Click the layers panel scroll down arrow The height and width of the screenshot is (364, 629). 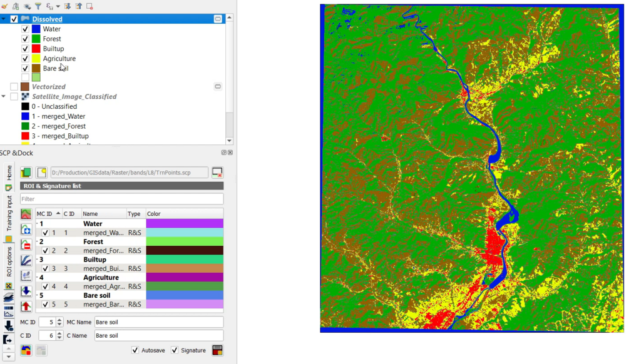click(x=230, y=141)
